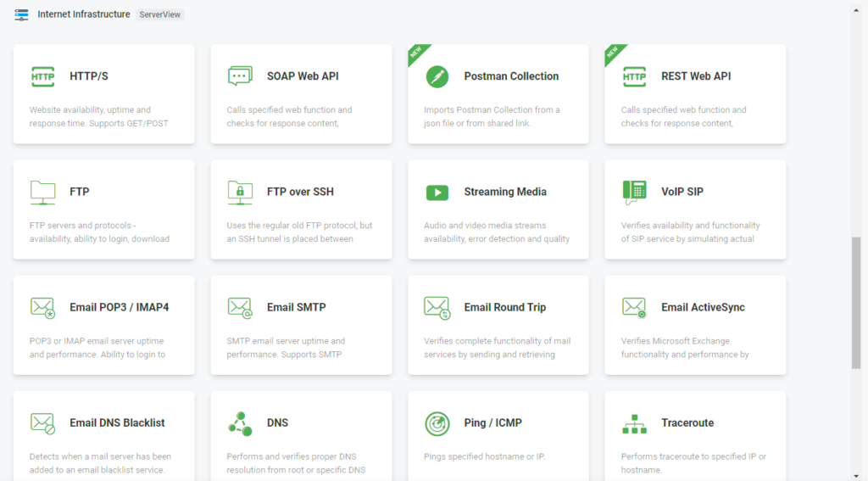Choose Email SMTP title
Screen dimensions: 868x481
(x=296, y=307)
